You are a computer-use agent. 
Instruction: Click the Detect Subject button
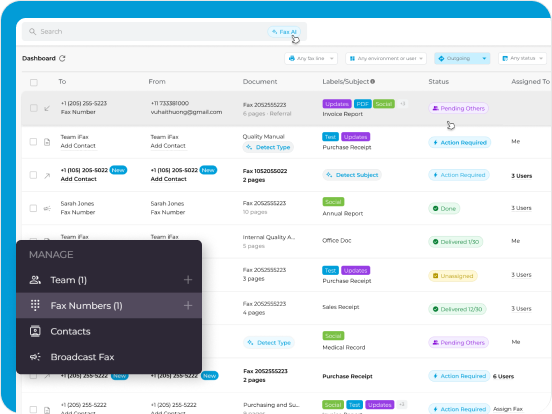352,175
